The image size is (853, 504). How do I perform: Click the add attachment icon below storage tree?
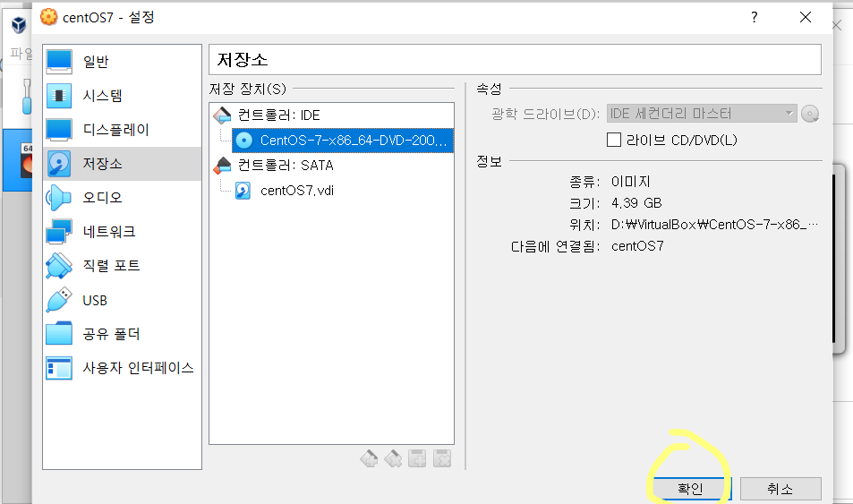coord(418,459)
